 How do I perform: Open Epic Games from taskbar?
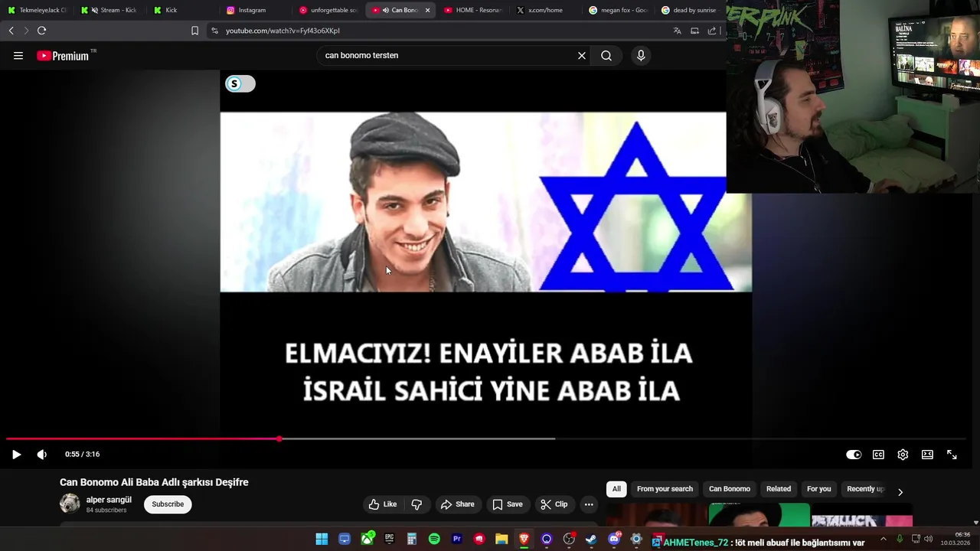click(x=389, y=540)
